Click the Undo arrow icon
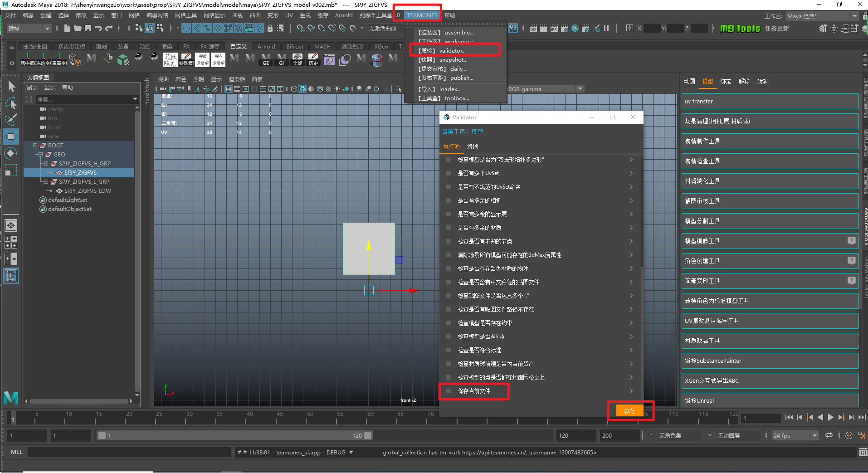Image resolution: width=868 pixels, height=473 pixels. [x=98, y=28]
